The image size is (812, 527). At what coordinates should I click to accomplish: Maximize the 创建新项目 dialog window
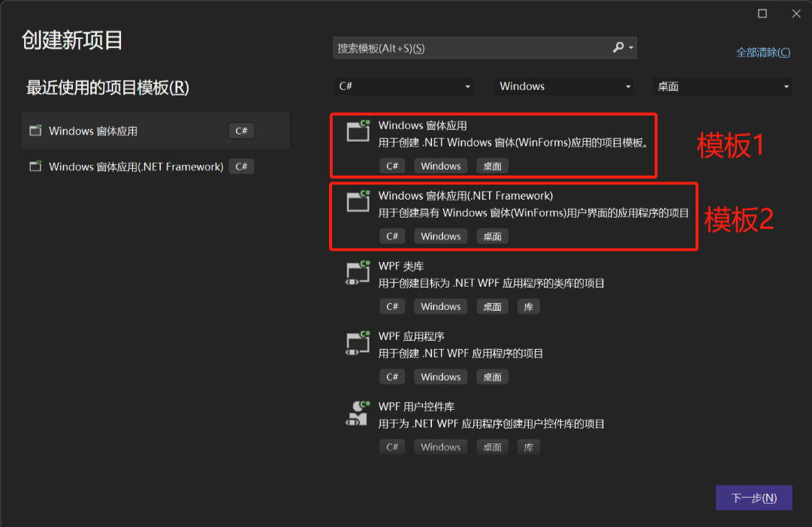point(762,14)
